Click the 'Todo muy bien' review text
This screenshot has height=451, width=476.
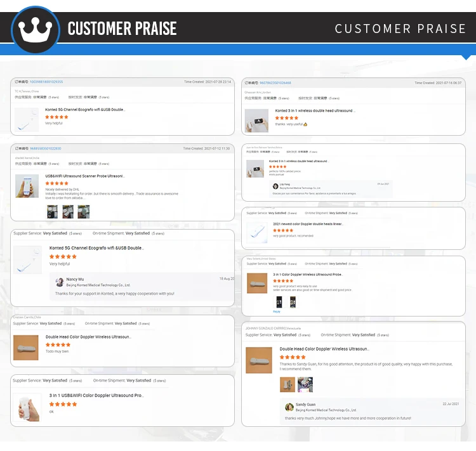(x=57, y=351)
